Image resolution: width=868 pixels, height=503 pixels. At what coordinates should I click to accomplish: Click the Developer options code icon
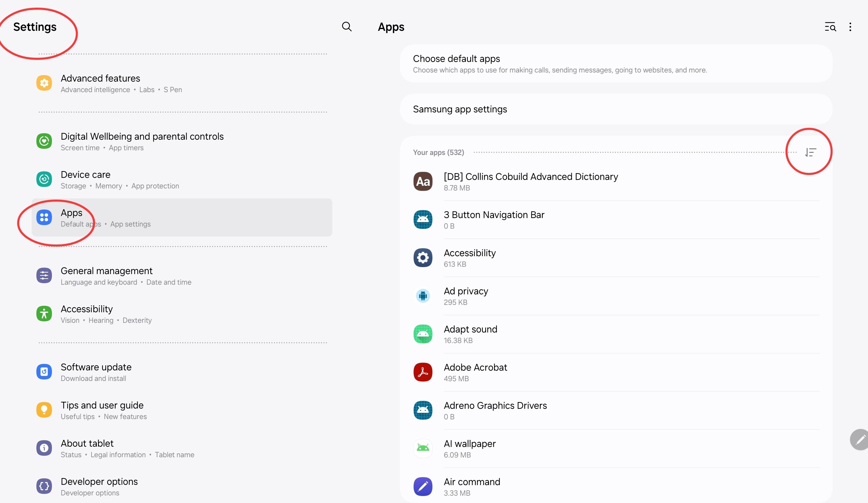point(44,486)
